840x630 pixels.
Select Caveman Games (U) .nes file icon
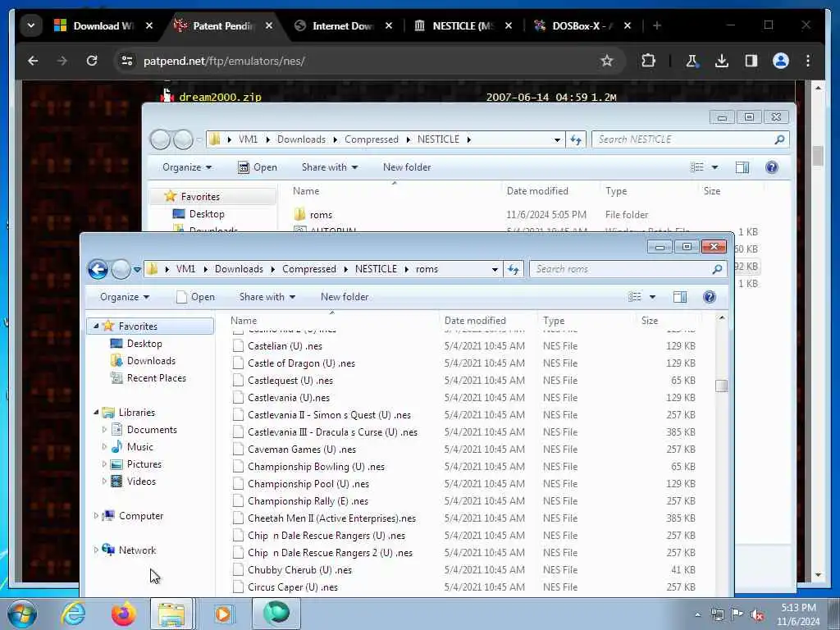click(238, 450)
